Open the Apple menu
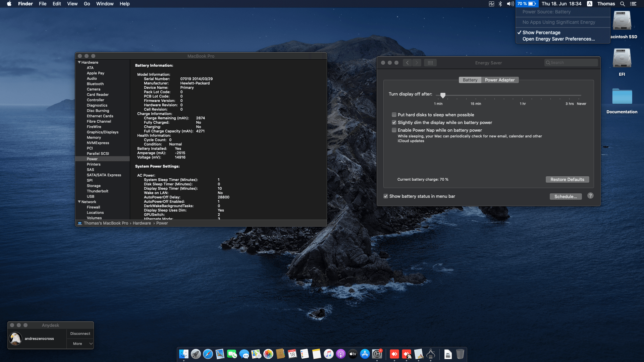The height and width of the screenshot is (362, 644). (9, 4)
